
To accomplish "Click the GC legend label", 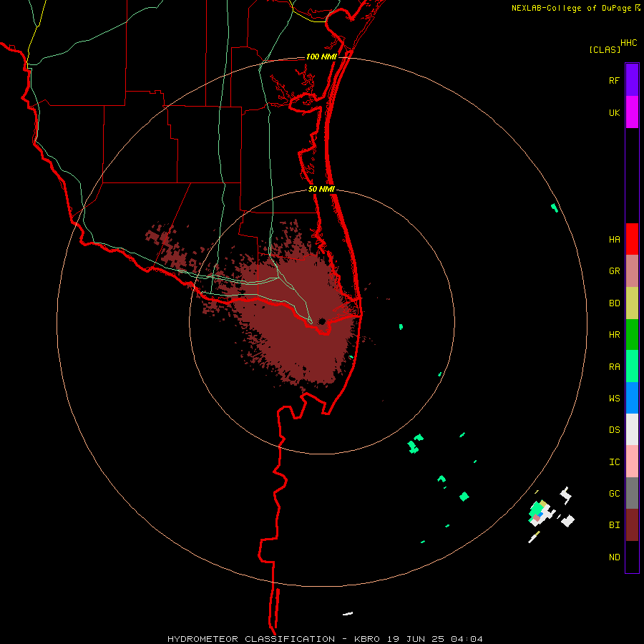I will click(x=614, y=494).
